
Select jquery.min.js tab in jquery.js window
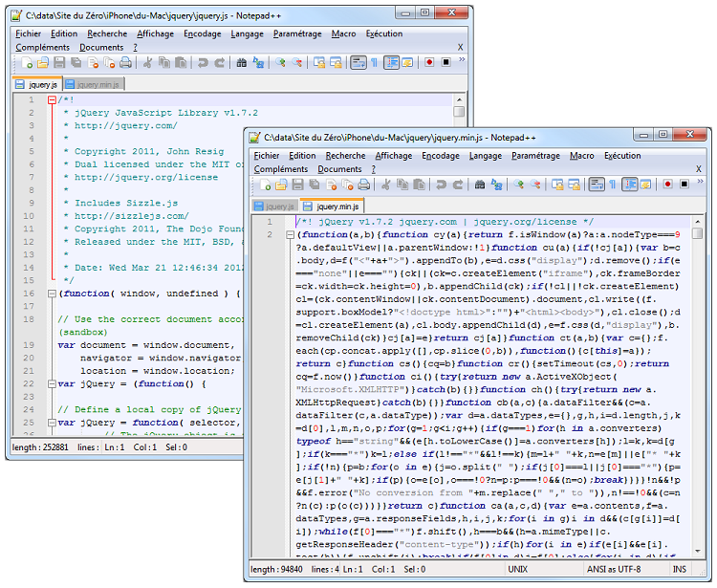point(93,84)
